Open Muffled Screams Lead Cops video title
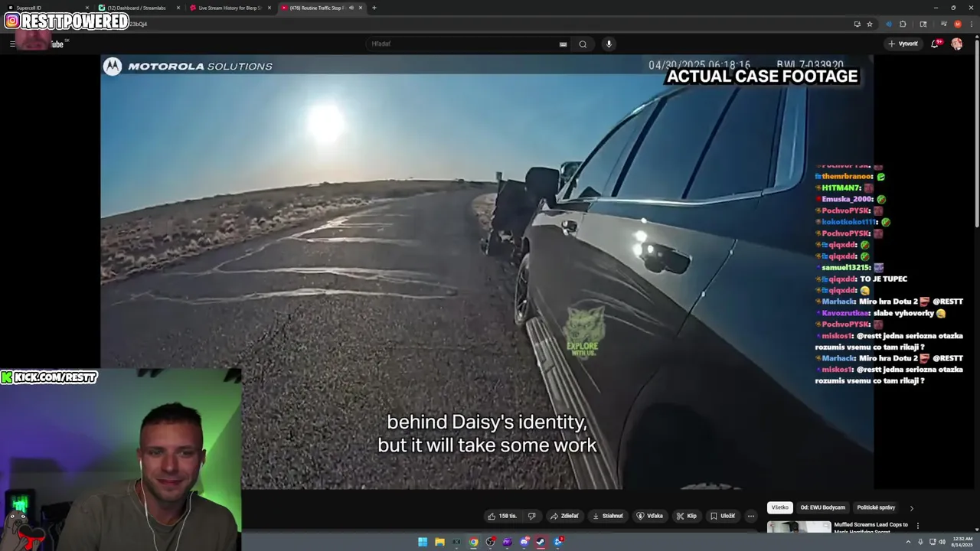The width and height of the screenshot is (980, 551). 871,527
